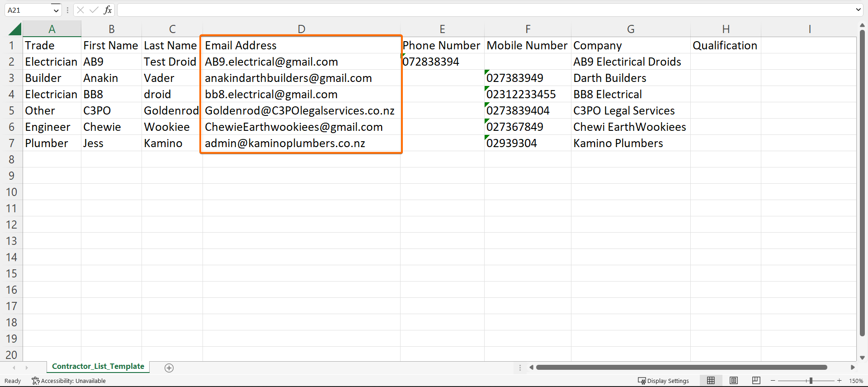This screenshot has width=868, height=387.
Task: Click the horizontal scrollbar right arrow
Action: [853, 368]
